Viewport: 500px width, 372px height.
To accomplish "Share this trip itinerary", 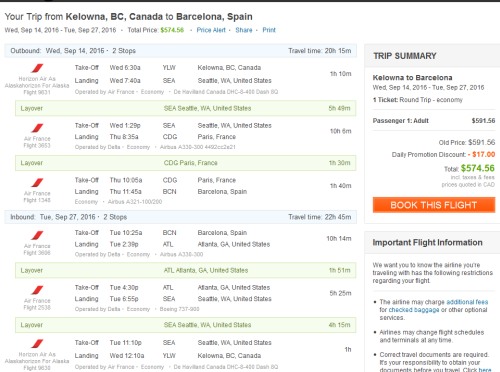I will tap(244, 30).
